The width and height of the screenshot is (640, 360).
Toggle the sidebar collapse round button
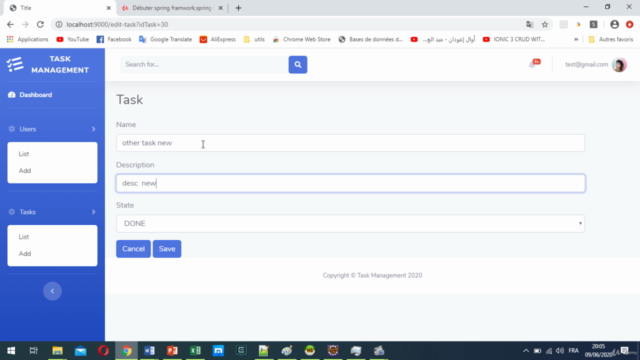point(52,291)
